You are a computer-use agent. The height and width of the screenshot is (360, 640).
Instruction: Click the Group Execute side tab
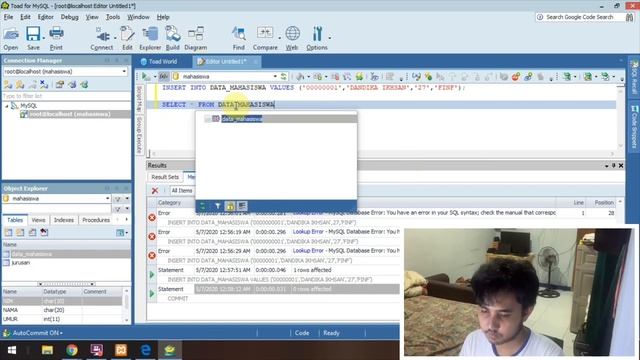[x=139, y=135]
